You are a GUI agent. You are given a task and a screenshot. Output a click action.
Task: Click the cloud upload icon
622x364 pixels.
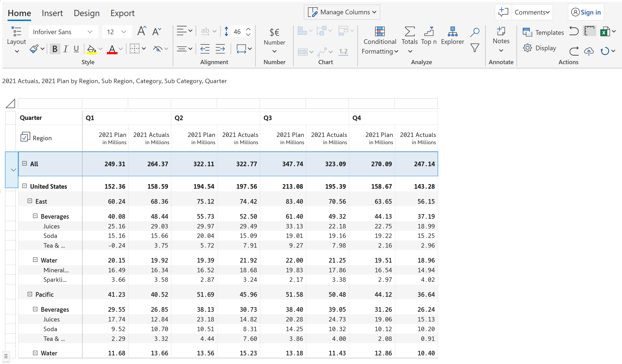589,51
